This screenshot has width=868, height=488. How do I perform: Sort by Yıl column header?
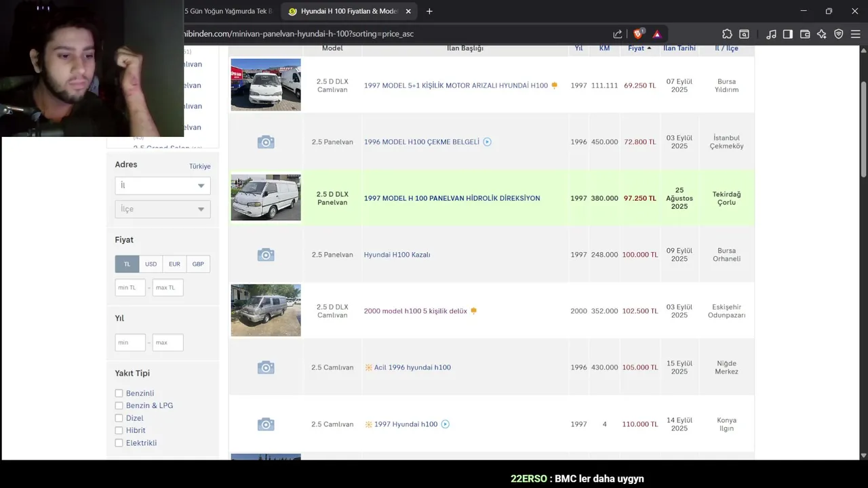click(x=578, y=49)
